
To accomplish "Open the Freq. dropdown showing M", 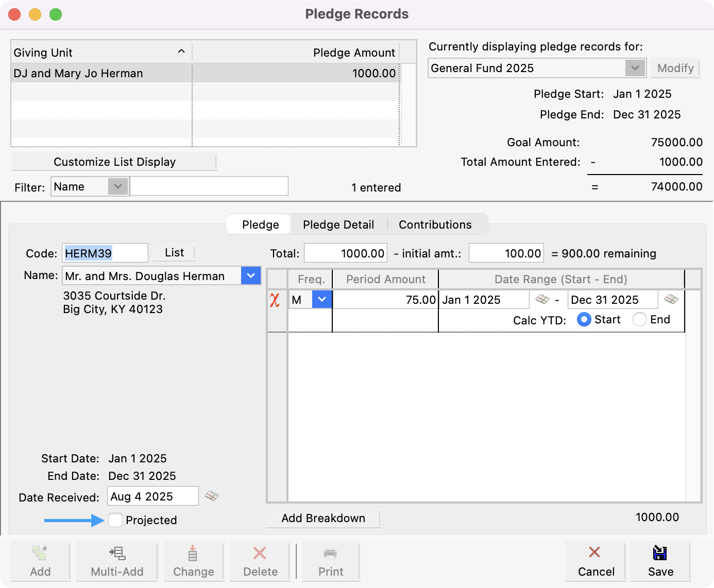I will pos(322,300).
